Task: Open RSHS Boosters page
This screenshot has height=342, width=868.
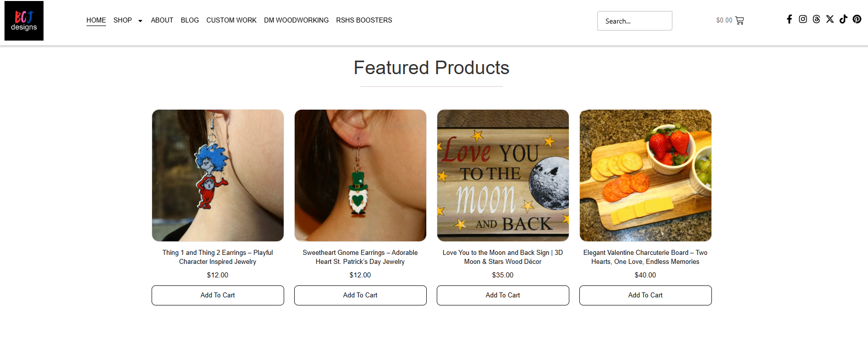Action: coord(364,20)
